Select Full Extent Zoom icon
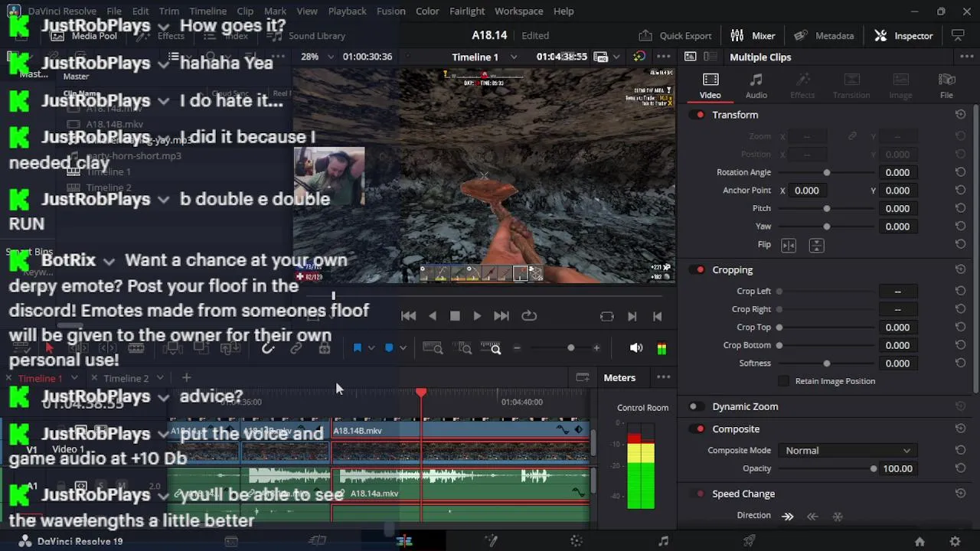Viewport: 980px width, 551px height. coord(433,348)
